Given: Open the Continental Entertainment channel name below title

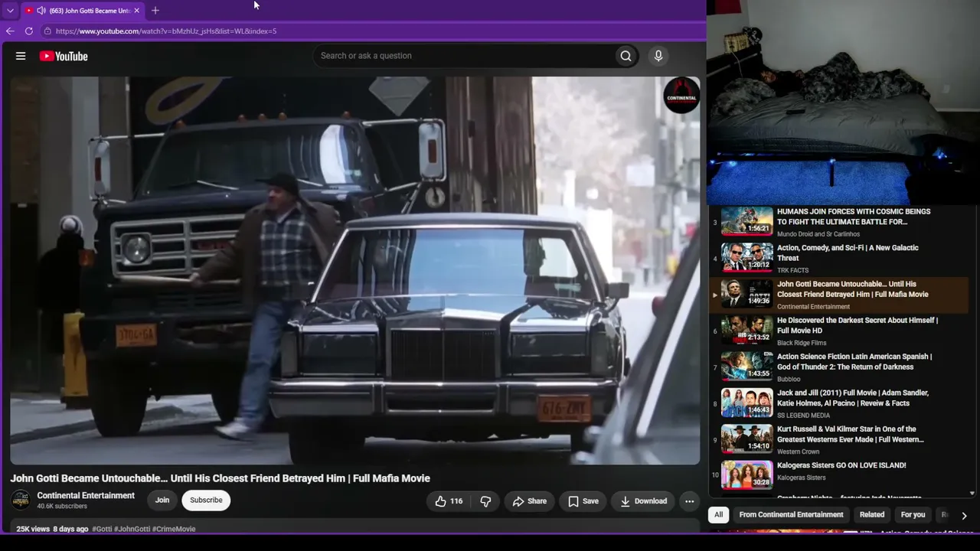Looking at the screenshot, I should 86,496.
